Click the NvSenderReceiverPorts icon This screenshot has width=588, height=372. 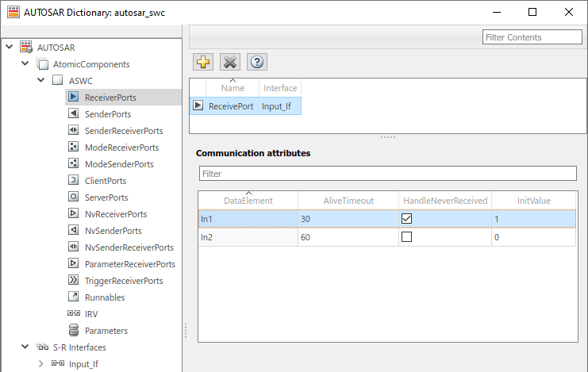(74, 247)
